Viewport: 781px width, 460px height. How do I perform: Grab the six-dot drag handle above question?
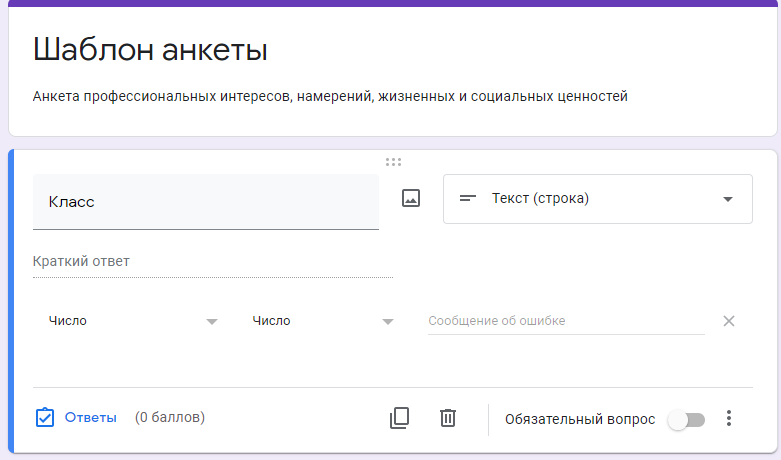click(x=393, y=162)
